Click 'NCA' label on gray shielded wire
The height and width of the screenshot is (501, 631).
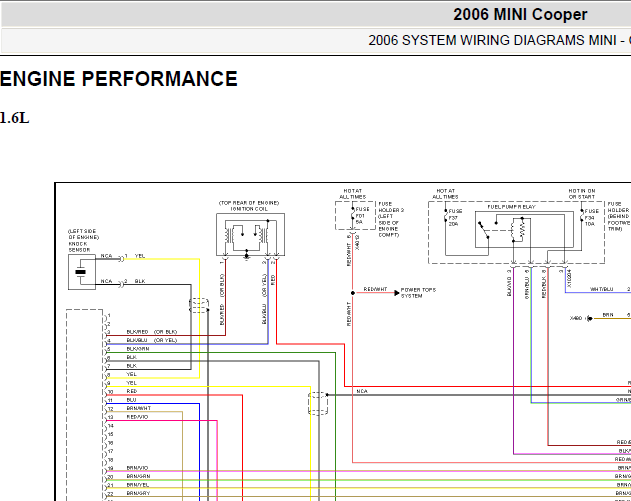click(362, 391)
